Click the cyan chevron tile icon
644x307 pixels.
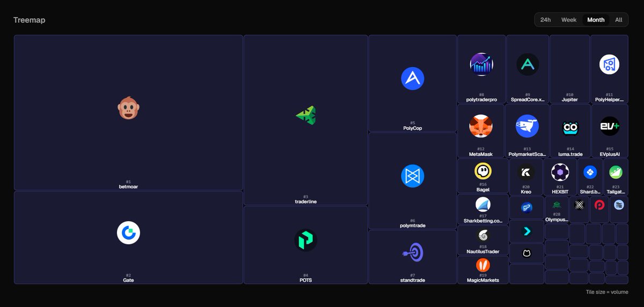[x=526, y=231]
